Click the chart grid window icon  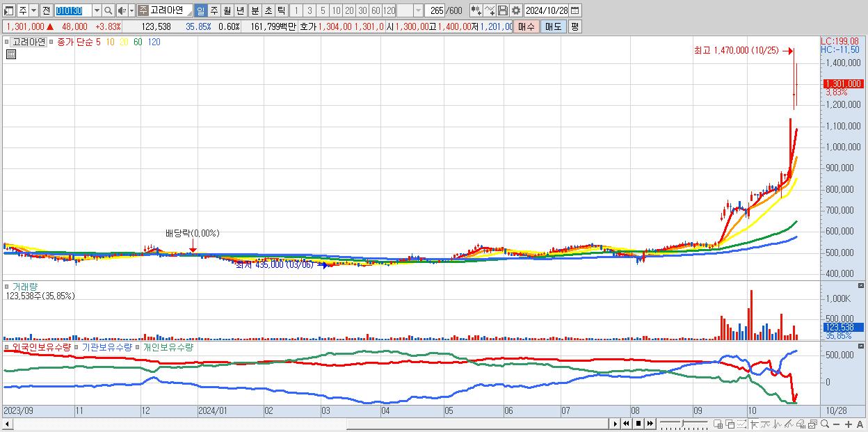[x=718, y=424]
